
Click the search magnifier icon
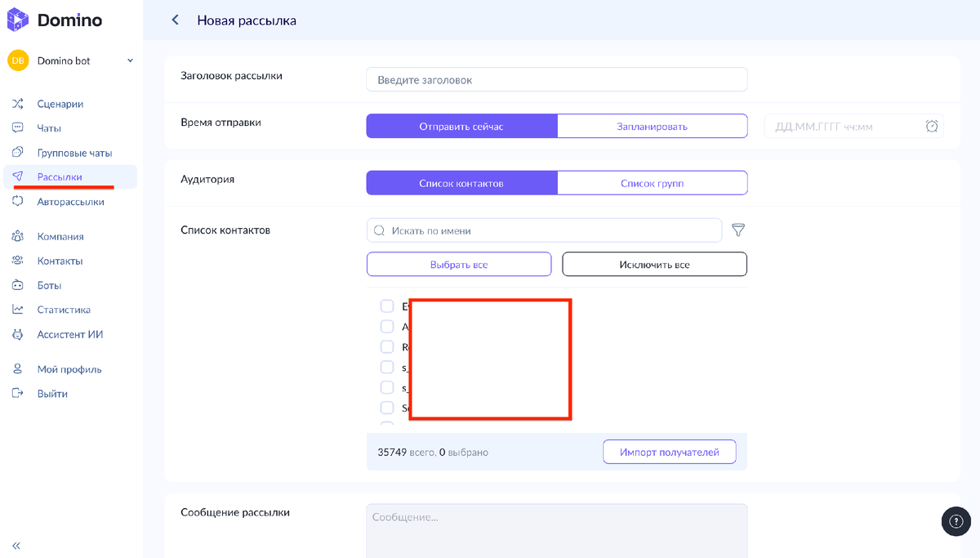[x=379, y=230]
